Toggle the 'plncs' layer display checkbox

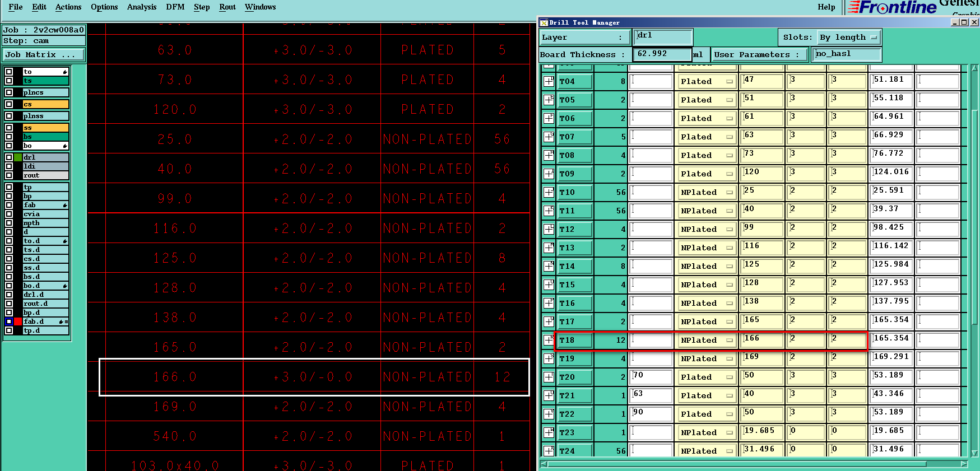[x=9, y=92]
